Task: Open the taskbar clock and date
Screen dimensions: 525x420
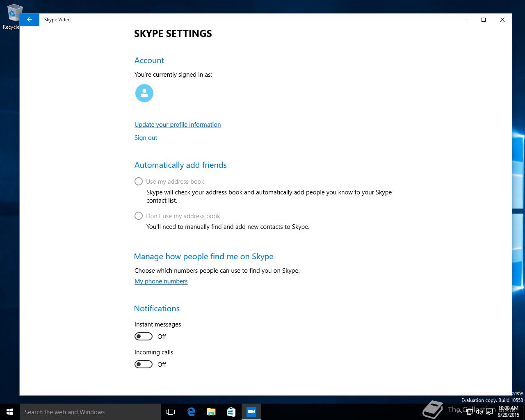Action: tap(509, 411)
